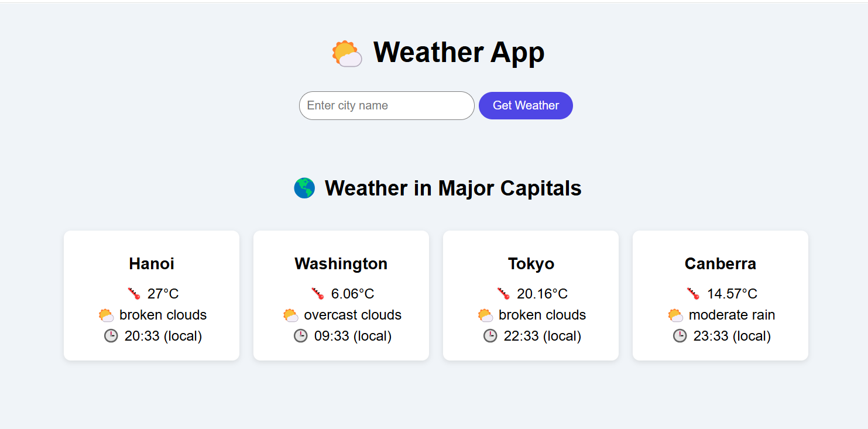
Task: Click the thermometer icon in Hanoi card
Action: tap(134, 294)
